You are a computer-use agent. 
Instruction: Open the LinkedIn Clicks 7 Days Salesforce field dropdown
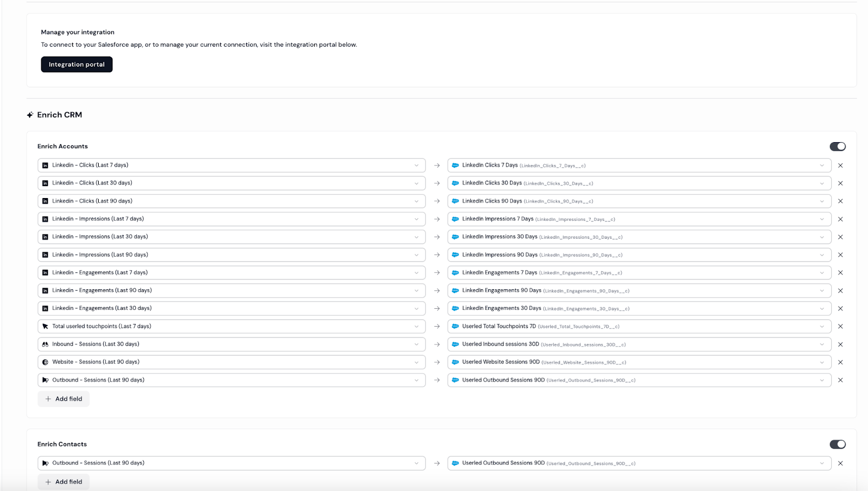(x=640, y=165)
